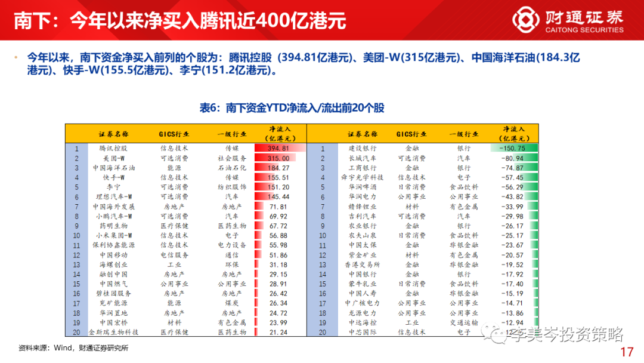
Task: Select the 农业银行 cell
Action: (363, 226)
